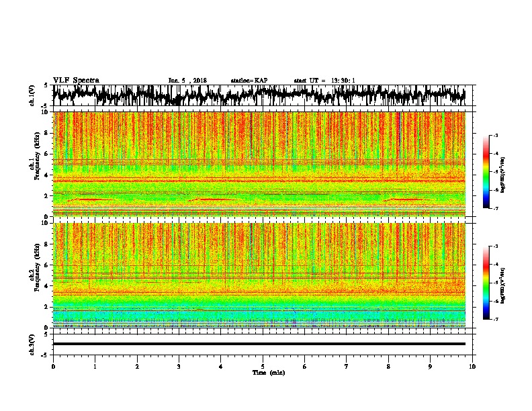This screenshot has width=532, height=411.
Task: Click time axis tick label '8'
Action: tap(388, 367)
